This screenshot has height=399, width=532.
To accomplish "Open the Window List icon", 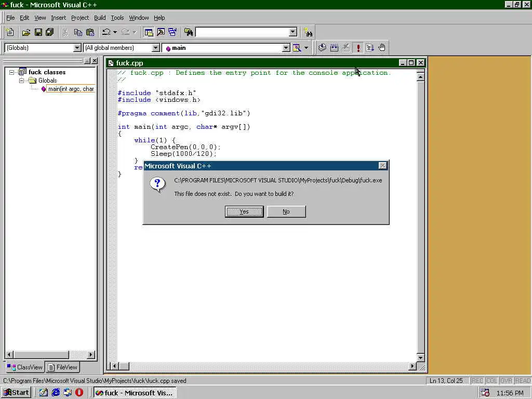I will click(x=172, y=32).
